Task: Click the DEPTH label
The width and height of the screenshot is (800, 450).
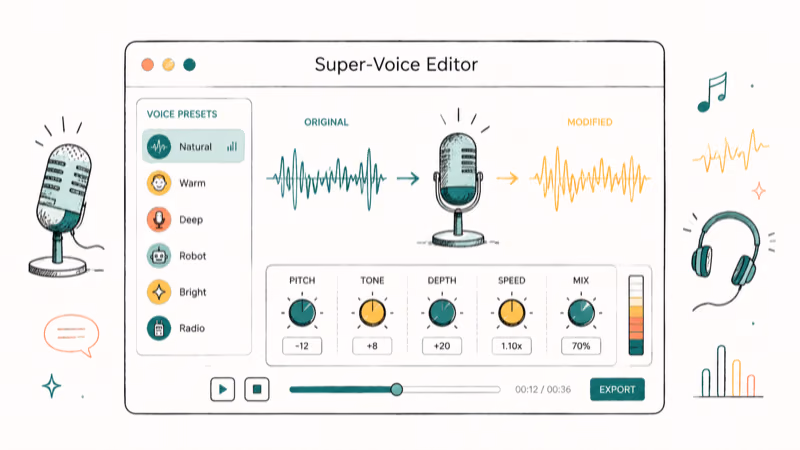Action: [x=442, y=281]
